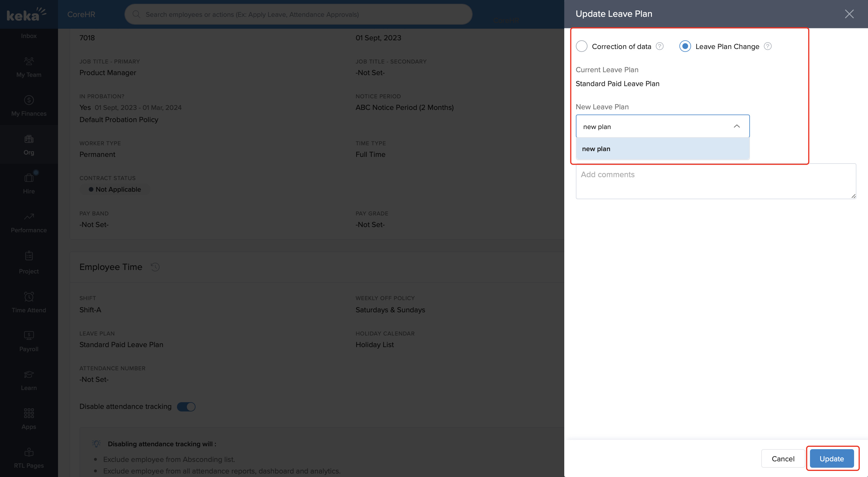The width and height of the screenshot is (868, 477).
Task: Click help icon beside Leave Plan Change
Action: [x=768, y=46]
